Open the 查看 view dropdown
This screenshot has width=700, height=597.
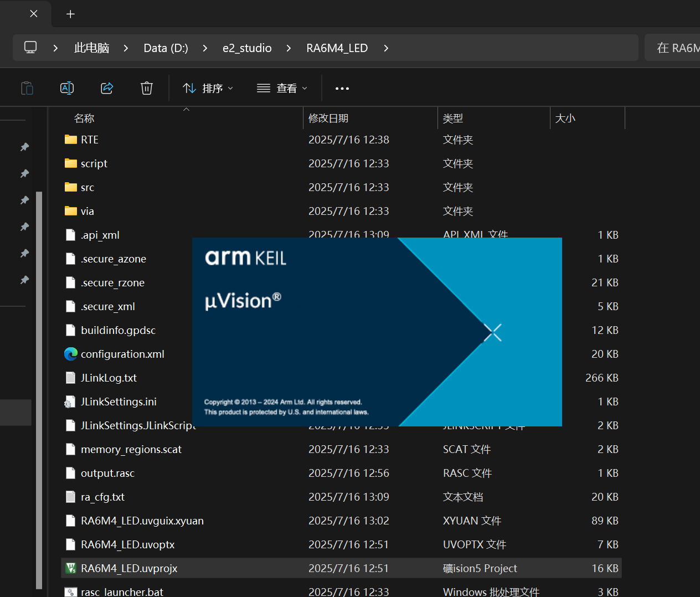coord(282,88)
